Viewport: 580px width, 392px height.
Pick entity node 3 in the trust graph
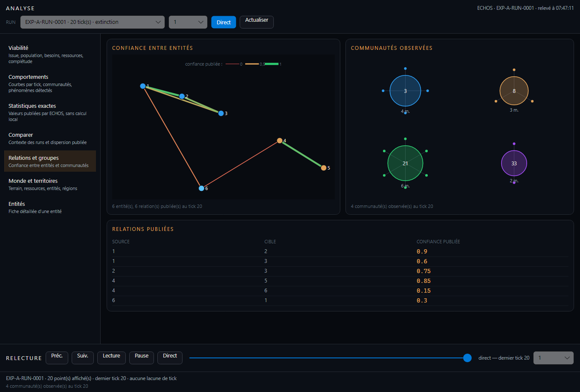[221, 113]
